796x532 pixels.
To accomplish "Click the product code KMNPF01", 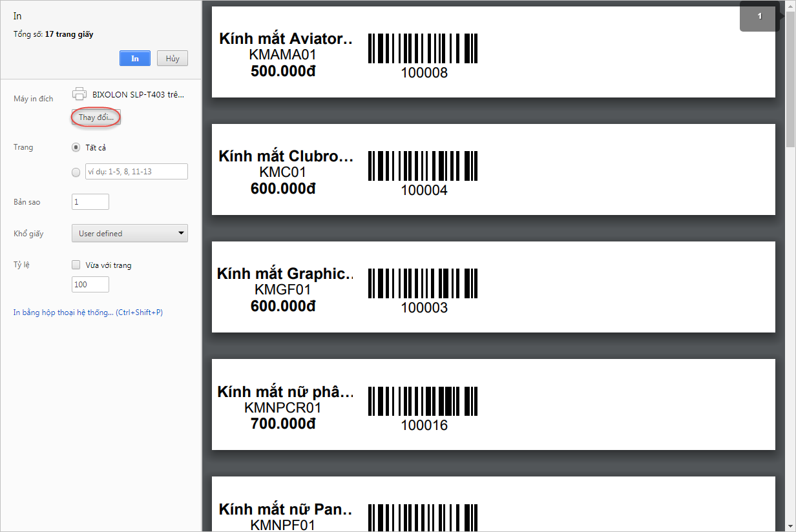I will pyautogui.click(x=283, y=525).
